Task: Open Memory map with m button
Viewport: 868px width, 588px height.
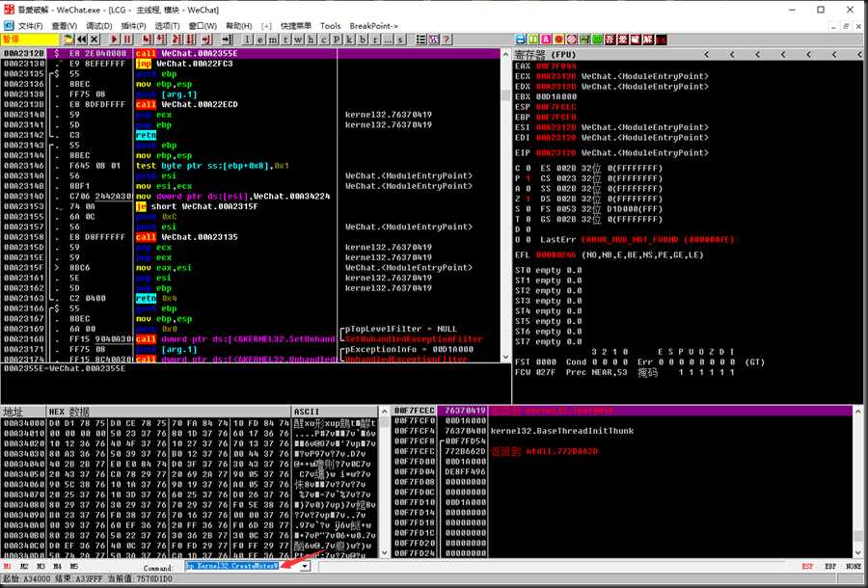Action: coord(272,40)
